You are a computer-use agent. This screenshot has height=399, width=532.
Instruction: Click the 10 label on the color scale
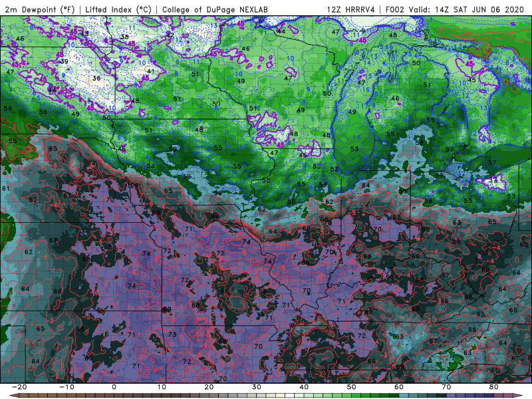162,387
